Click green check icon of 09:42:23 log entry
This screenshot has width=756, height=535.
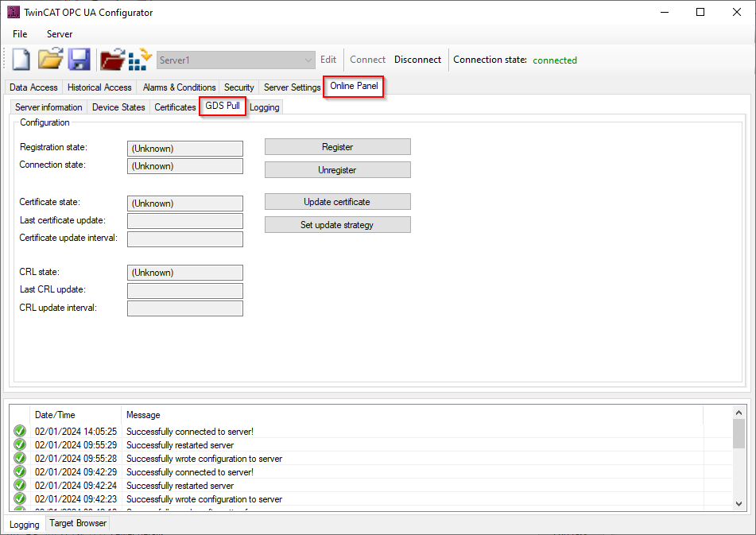20,498
